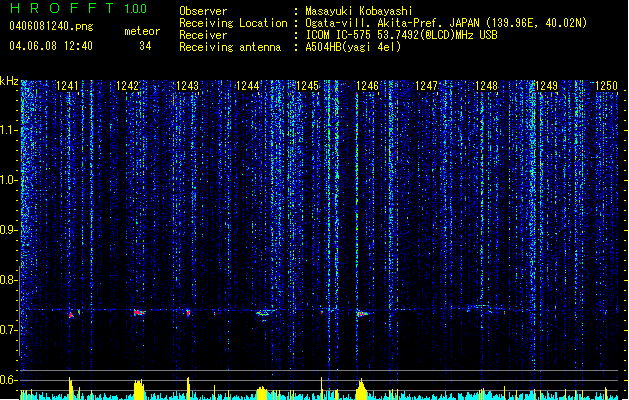Viewport: 629px width, 400px height.
Task: Click the 0.8 frequency axis label
Action: click(9, 280)
